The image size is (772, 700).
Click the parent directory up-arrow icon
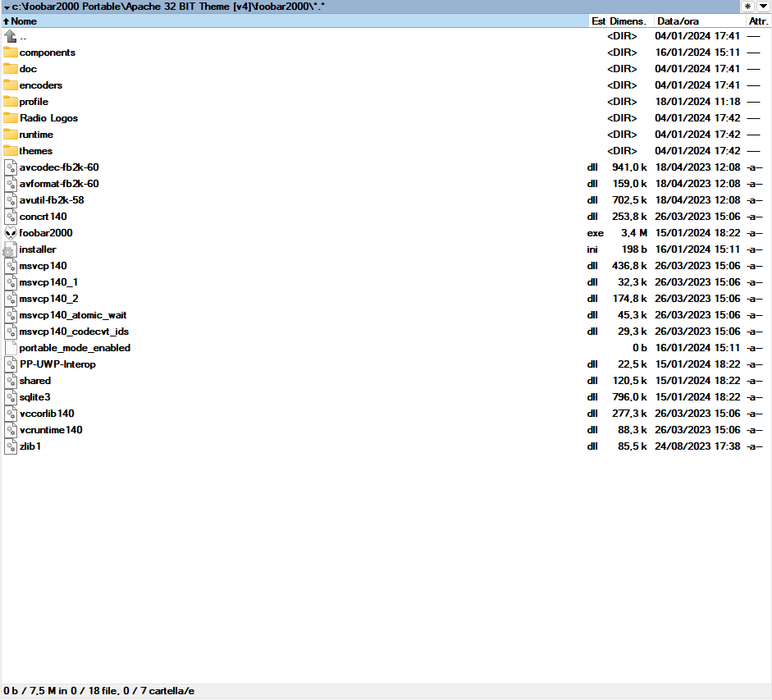coord(11,36)
